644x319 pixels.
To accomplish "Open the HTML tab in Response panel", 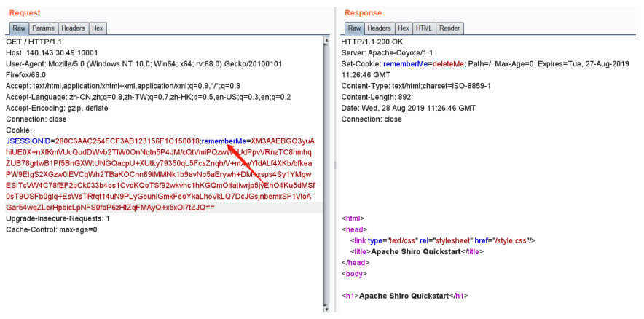I will point(424,28).
